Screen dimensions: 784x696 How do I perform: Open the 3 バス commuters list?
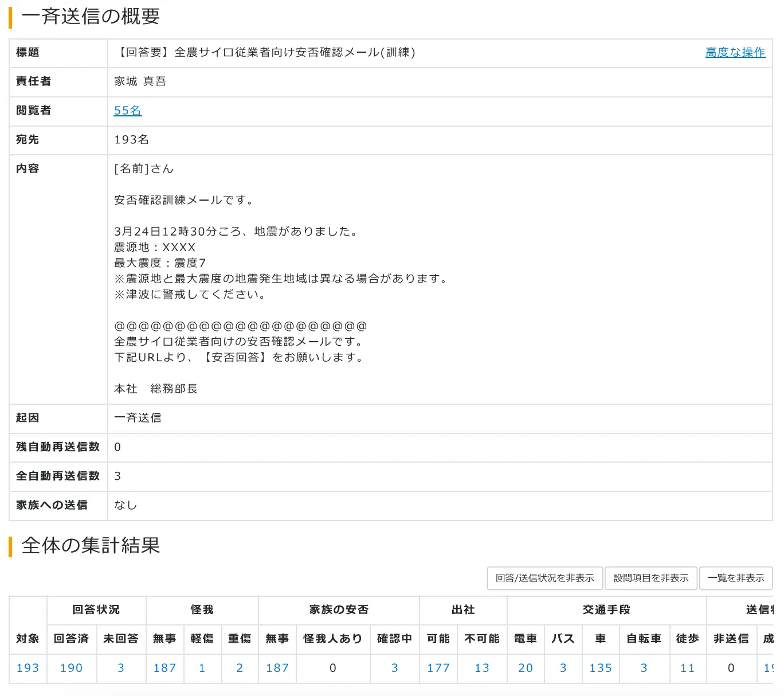pos(563,667)
